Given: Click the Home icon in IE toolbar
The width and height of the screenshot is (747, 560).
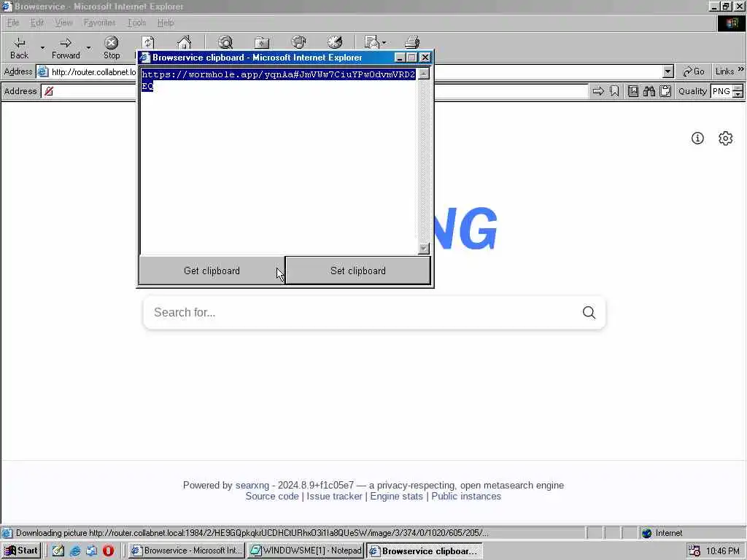Looking at the screenshot, I should tap(184, 42).
